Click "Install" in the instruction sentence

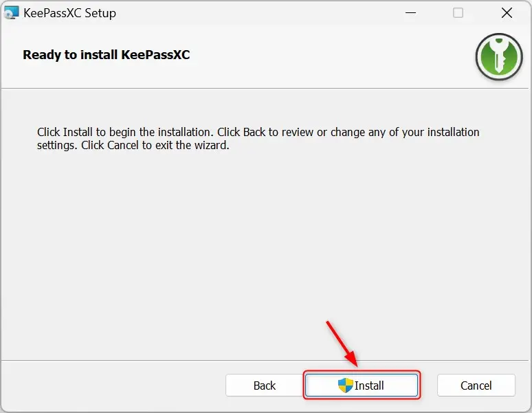78,132
